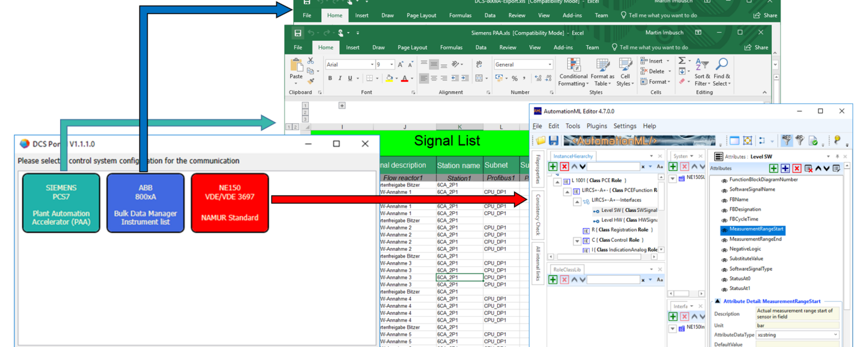Toggle Italic in Siemens PAA Font group

(340, 79)
